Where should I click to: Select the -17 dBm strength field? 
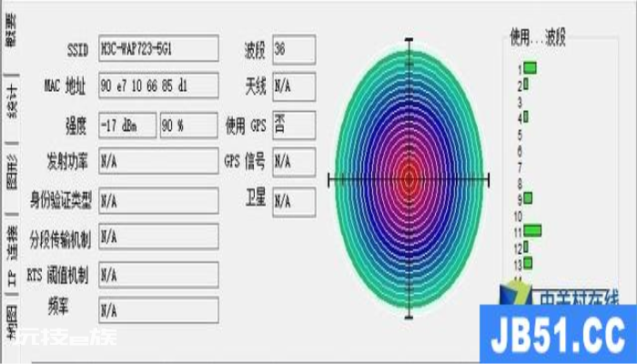tap(127, 126)
